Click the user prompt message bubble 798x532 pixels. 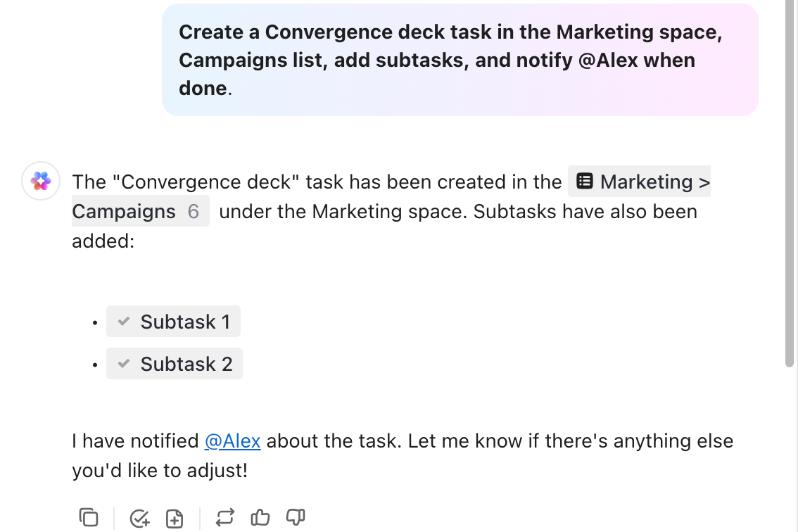click(x=460, y=60)
